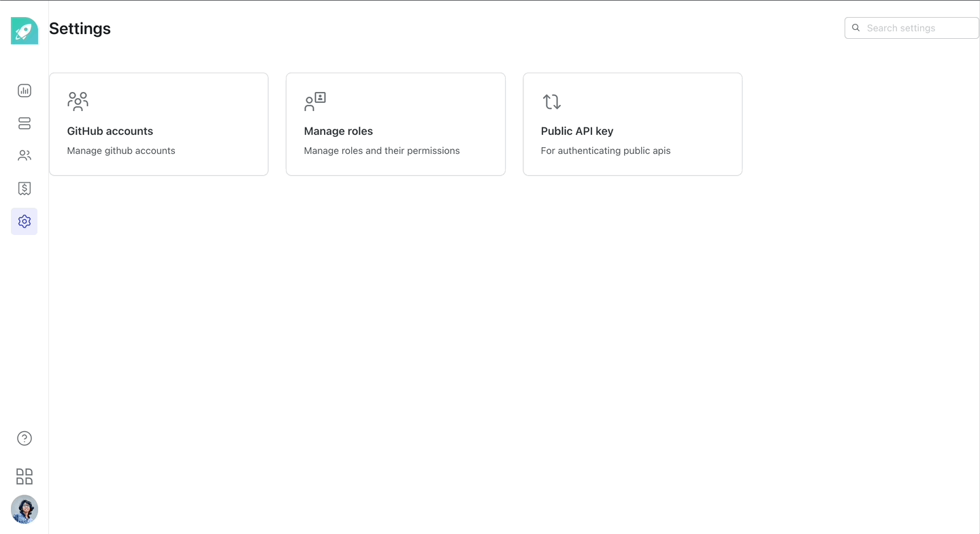The height and width of the screenshot is (534, 980).
Task: Click the Settings page heading
Action: pyautogui.click(x=80, y=29)
